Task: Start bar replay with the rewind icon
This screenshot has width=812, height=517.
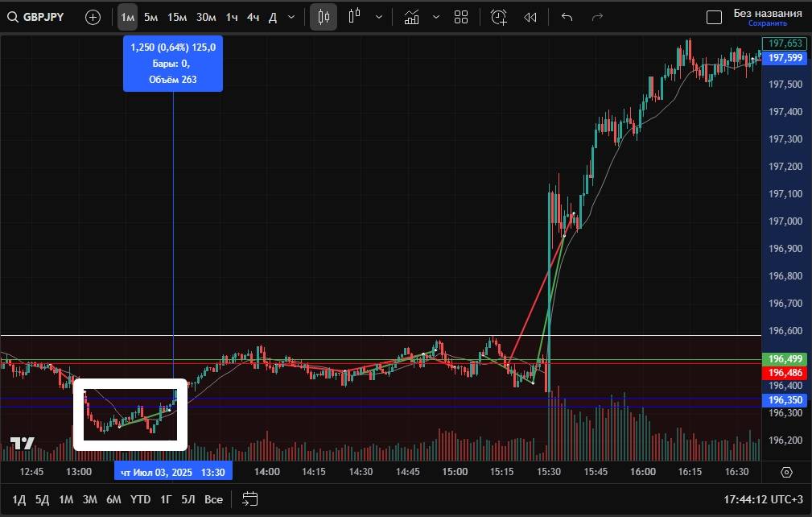Action: [530, 17]
